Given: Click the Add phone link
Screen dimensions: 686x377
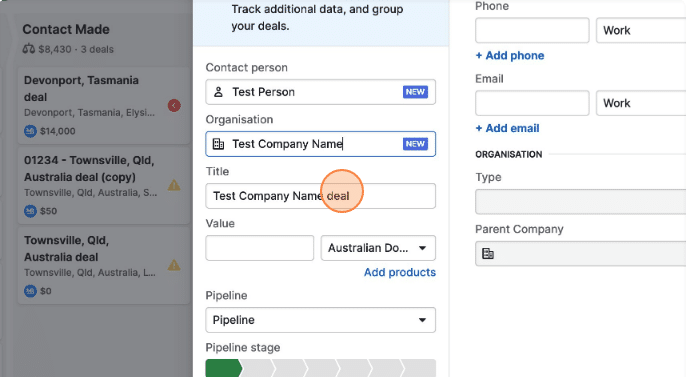Looking at the screenshot, I should tap(510, 56).
